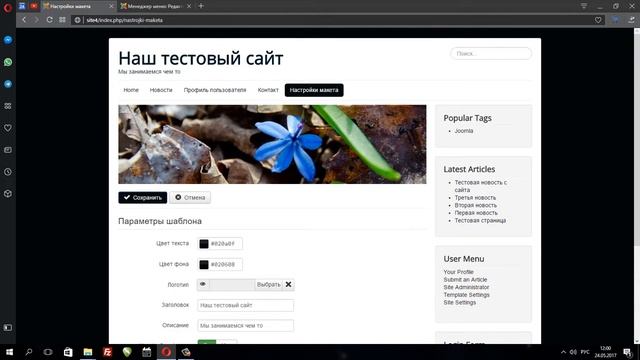Close the Настройки макета tab

(111, 7)
